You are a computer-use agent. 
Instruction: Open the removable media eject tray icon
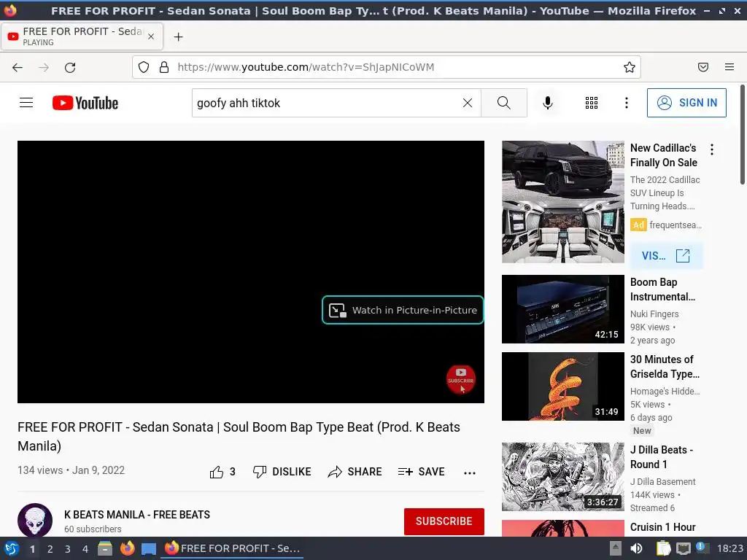[x=616, y=548]
